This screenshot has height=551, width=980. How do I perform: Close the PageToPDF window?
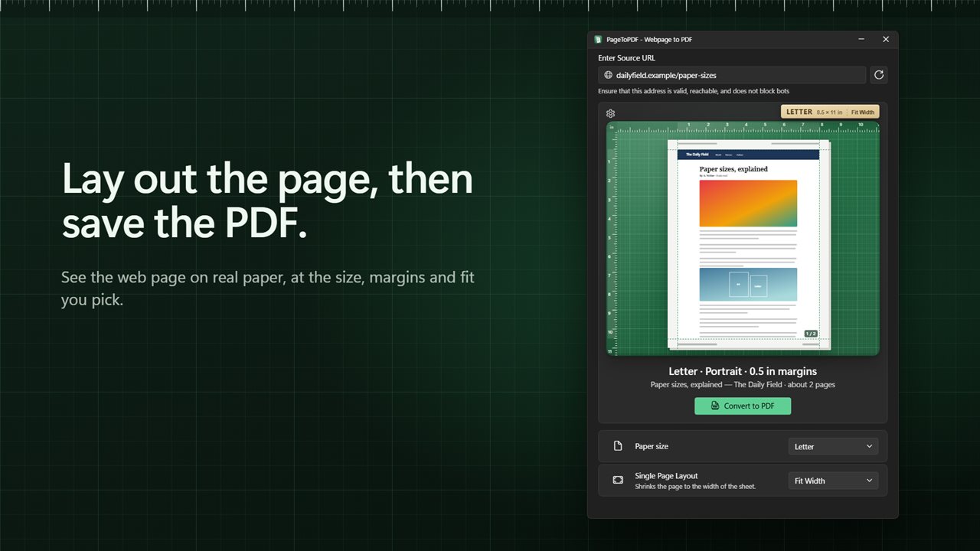pyautogui.click(x=886, y=39)
